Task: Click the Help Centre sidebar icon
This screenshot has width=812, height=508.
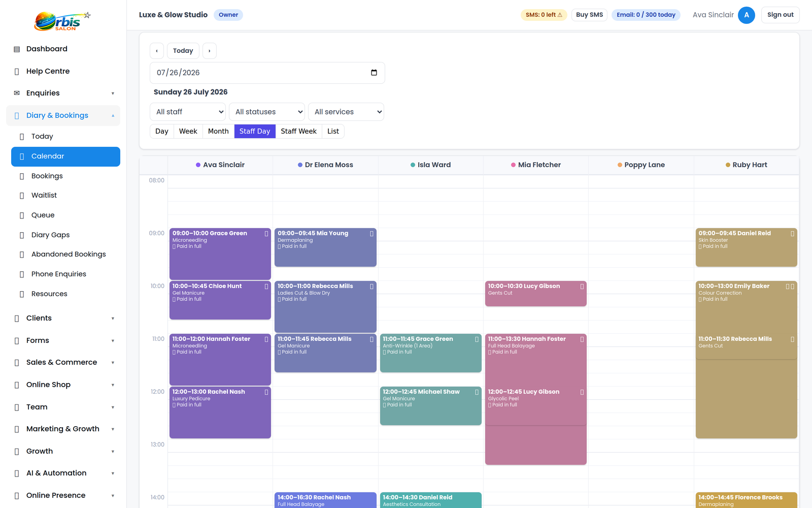Action: [17, 72]
